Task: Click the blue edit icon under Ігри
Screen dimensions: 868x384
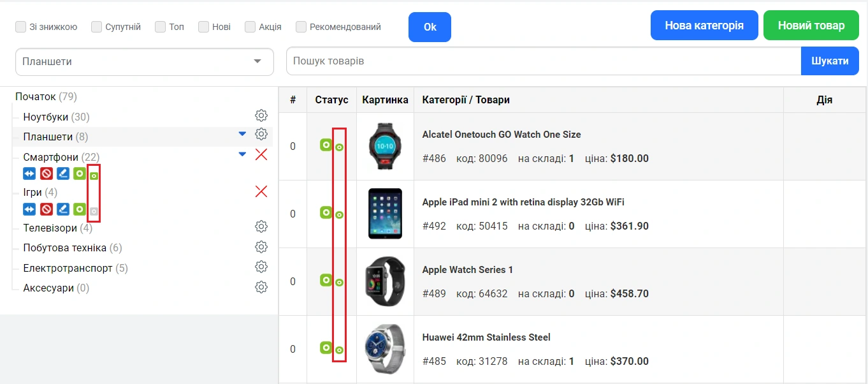Action: pyautogui.click(x=62, y=209)
